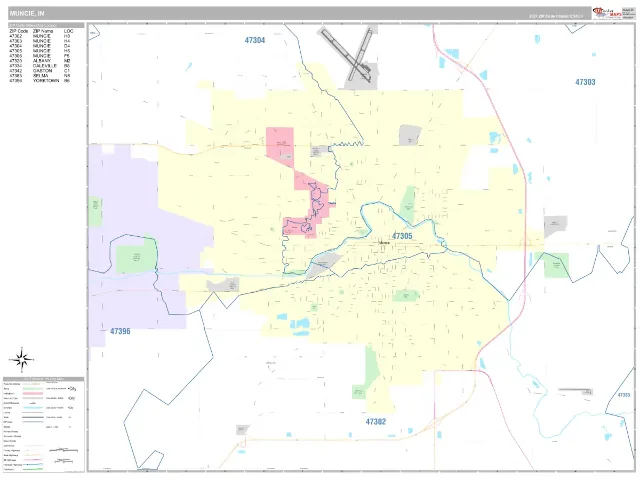
Task: Click the compass rose icon
Action: click(21, 360)
